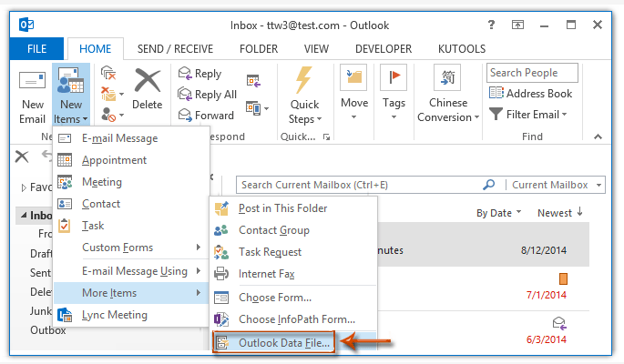Viewport: 624px width, 364px height.
Task: Expand the Custom Forms submenu
Action: pyautogui.click(x=131, y=248)
